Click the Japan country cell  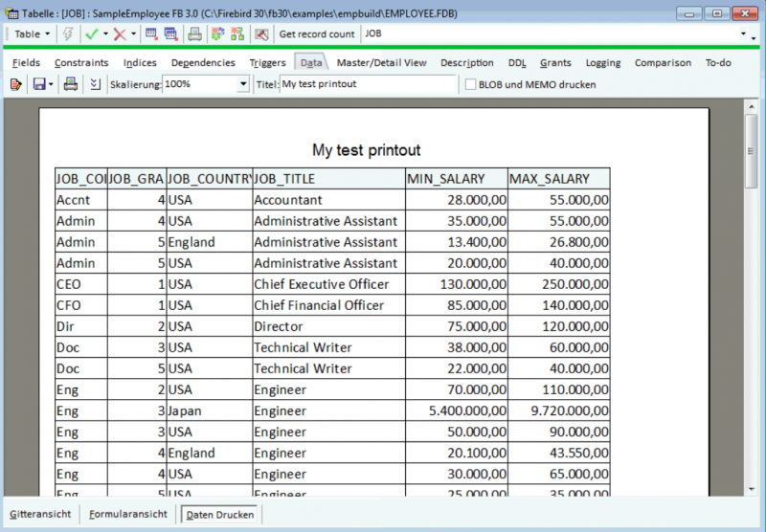click(x=210, y=410)
